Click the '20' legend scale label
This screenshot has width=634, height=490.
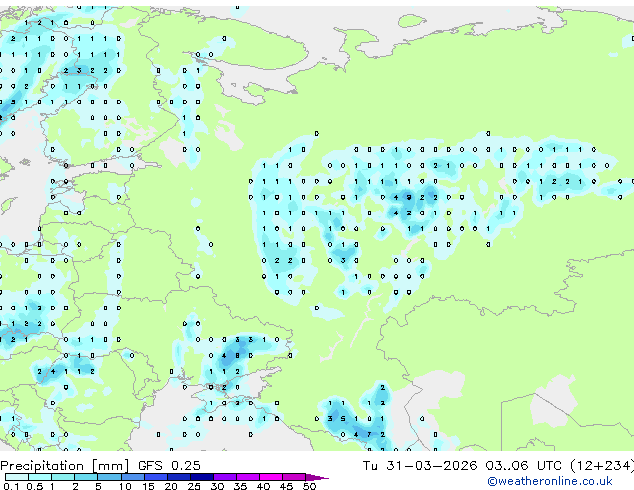point(171,486)
